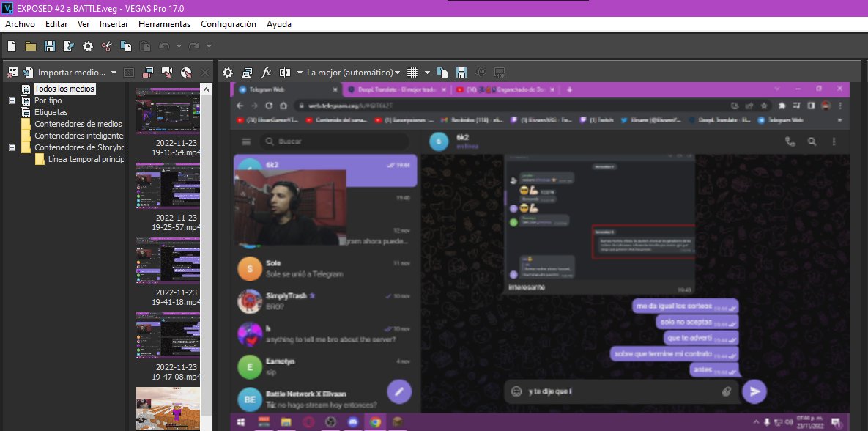Toggle preview on external monitor
The height and width of the screenshot is (431, 868).
(247, 72)
